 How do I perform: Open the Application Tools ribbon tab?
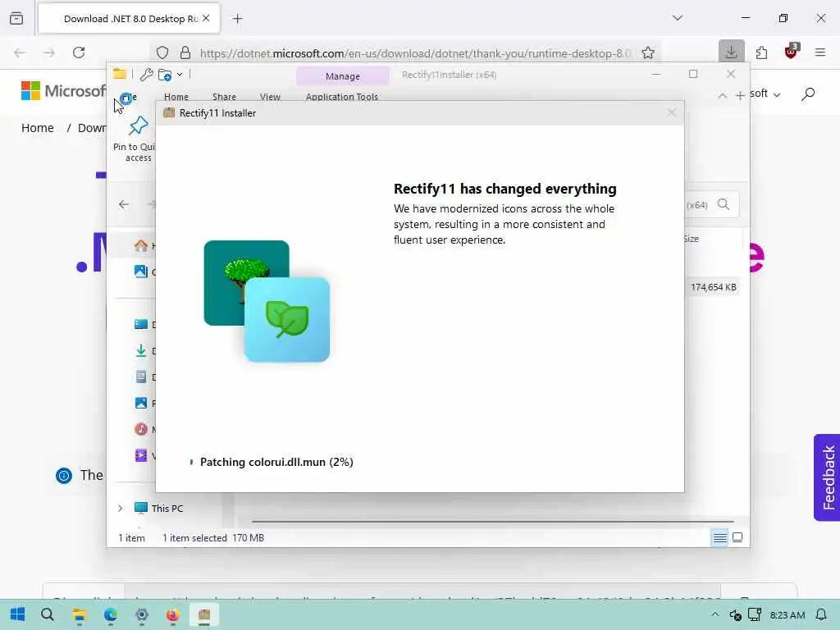tap(342, 97)
